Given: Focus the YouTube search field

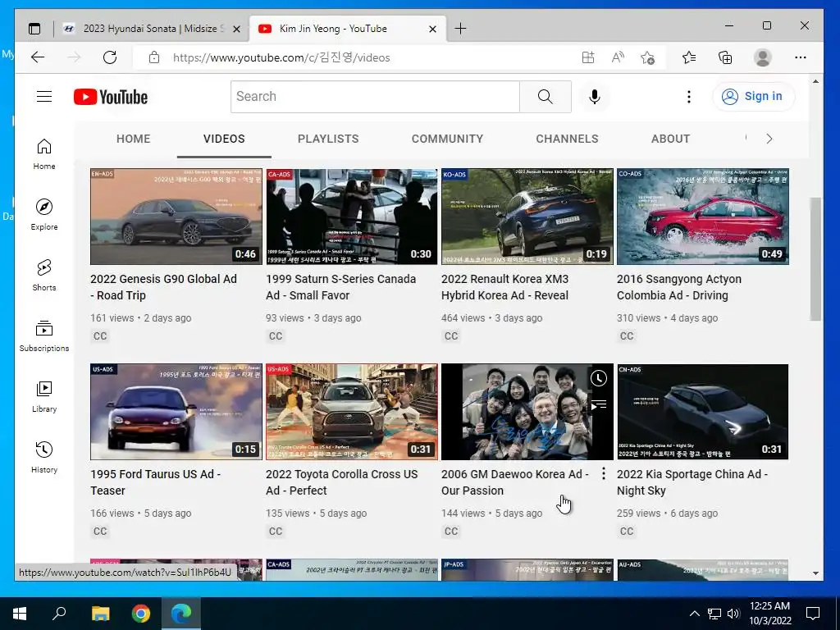Looking at the screenshot, I should [x=375, y=97].
